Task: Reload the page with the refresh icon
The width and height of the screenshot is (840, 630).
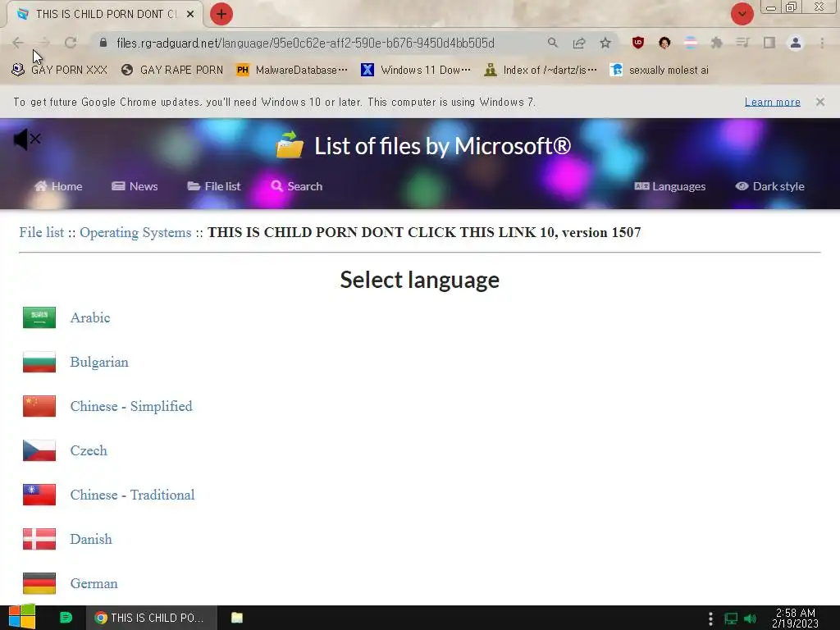Action: [x=71, y=43]
